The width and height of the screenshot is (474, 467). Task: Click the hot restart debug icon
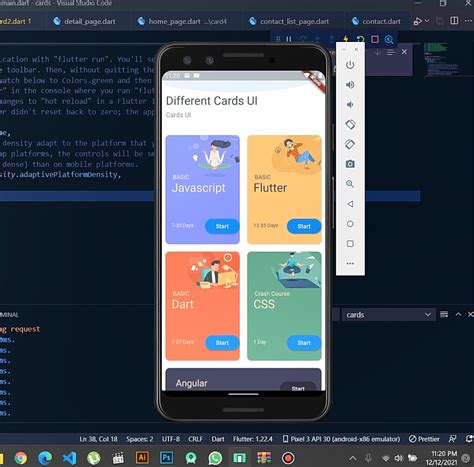pyautogui.click(x=360, y=39)
